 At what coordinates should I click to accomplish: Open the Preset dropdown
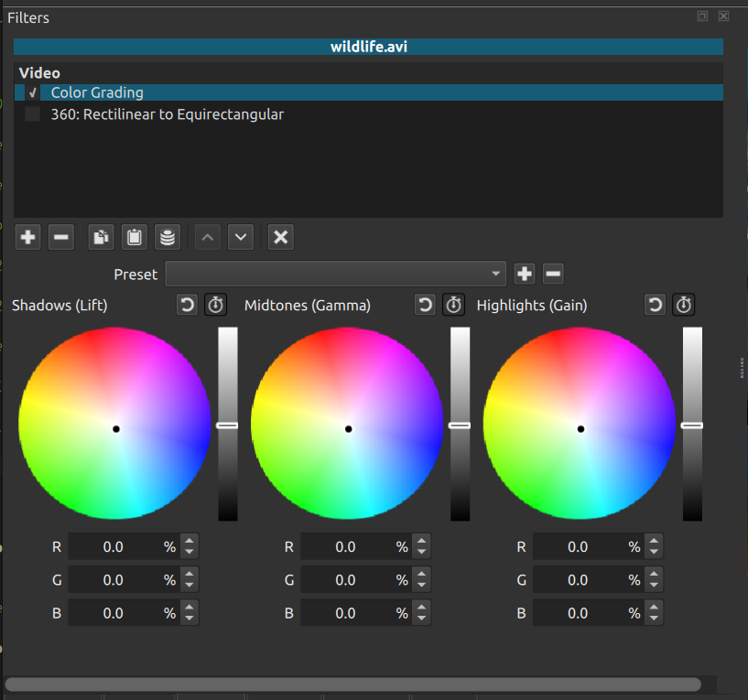click(x=335, y=274)
